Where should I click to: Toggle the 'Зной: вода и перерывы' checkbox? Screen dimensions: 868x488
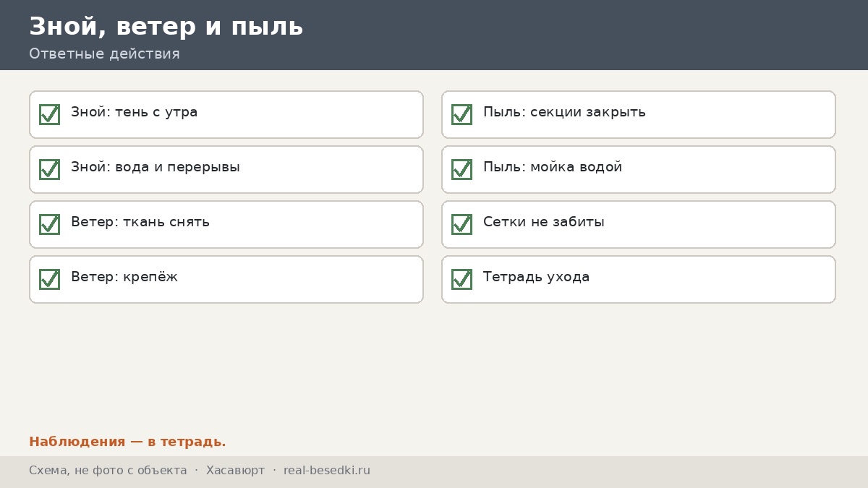[x=49, y=169]
